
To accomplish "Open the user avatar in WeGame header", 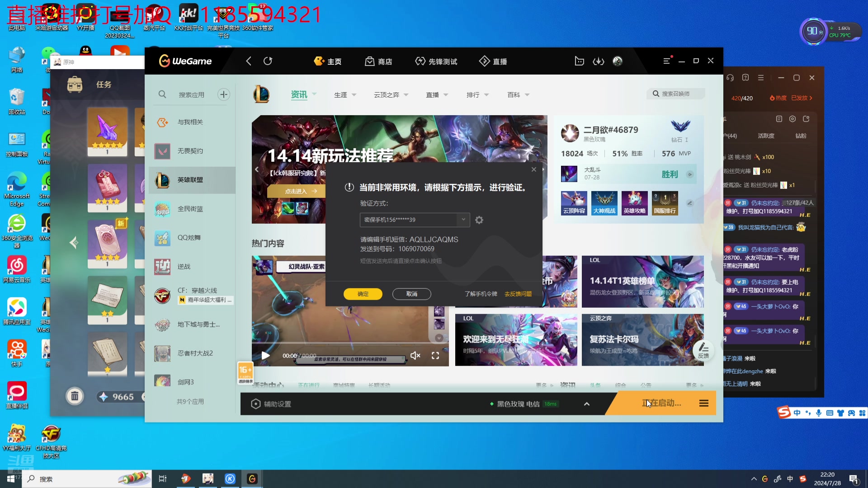I will 618,61.
